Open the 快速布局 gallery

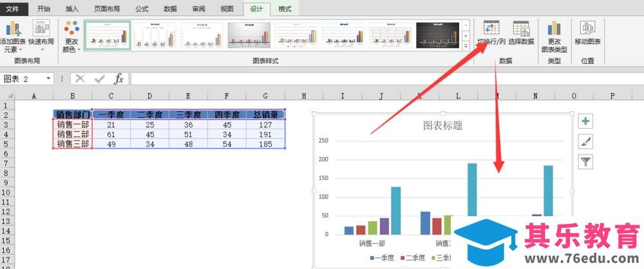tap(41, 36)
